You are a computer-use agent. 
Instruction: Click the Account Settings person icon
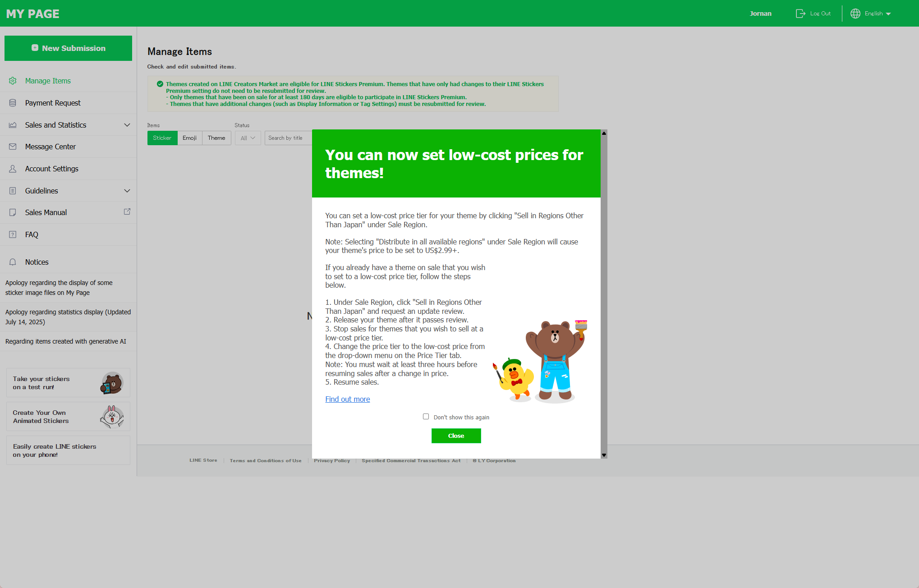[13, 169]
